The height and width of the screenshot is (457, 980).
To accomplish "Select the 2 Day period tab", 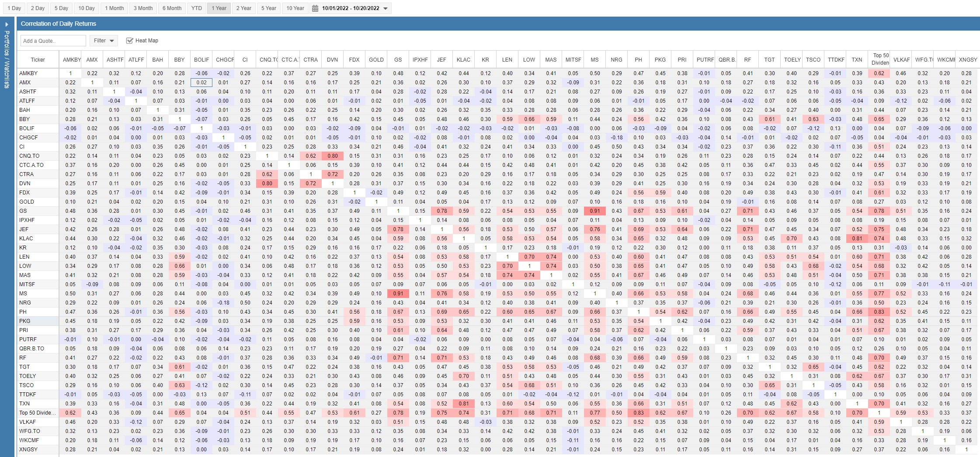I will 38,8.
